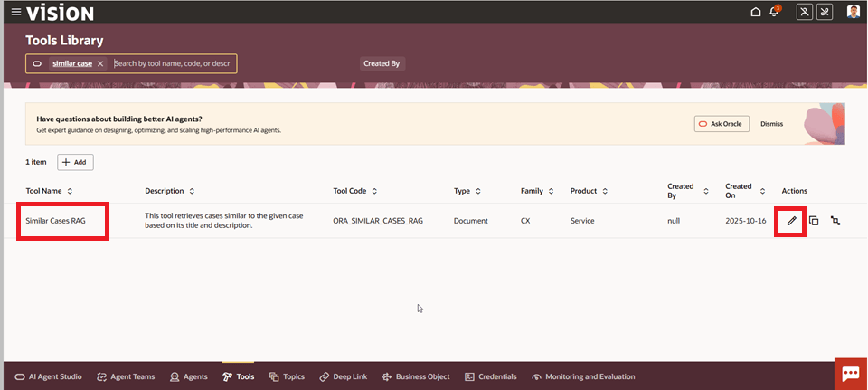Sort by Created On column
This screenshot has height=390, width=868.
(x=763, y=191)
